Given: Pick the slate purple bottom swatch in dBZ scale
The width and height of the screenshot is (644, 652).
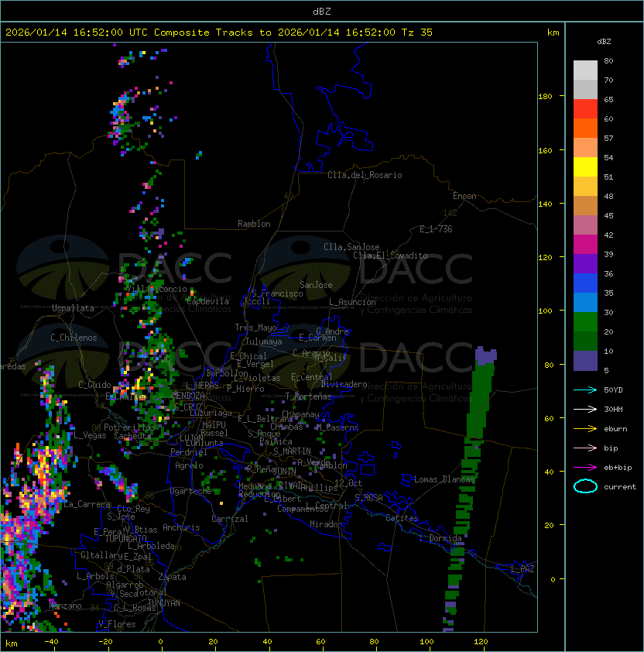Looking at the screenshot, I should tap(585, 361).
